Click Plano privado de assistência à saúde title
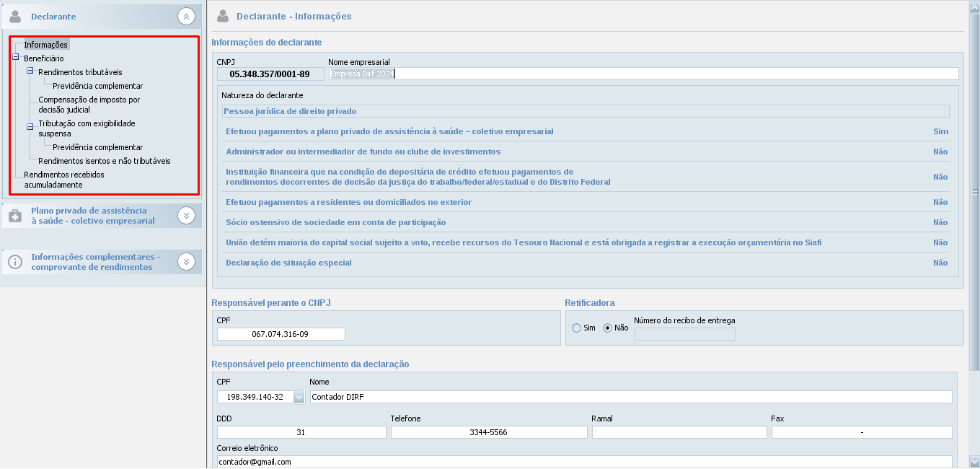 click(93, 216)
